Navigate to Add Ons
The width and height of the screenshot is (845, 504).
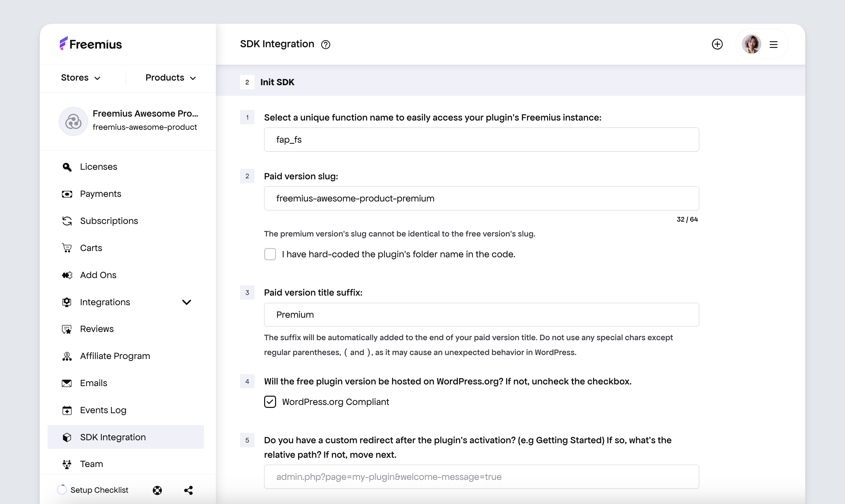click(98, 275)
